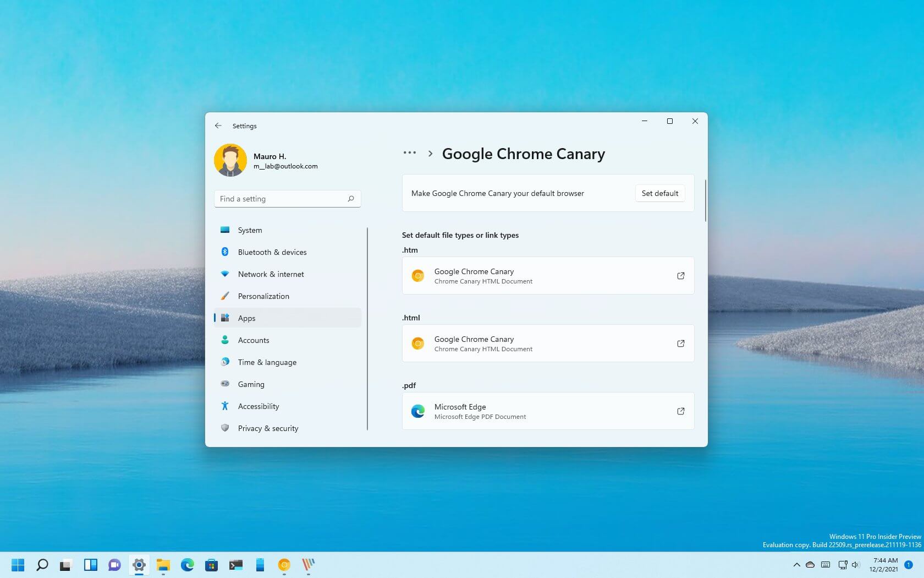This screenshot has width=924, height=578.
Task: Open Chrome Canary from the taskbar
Action: pyautogui.click(x=284, y=565)
